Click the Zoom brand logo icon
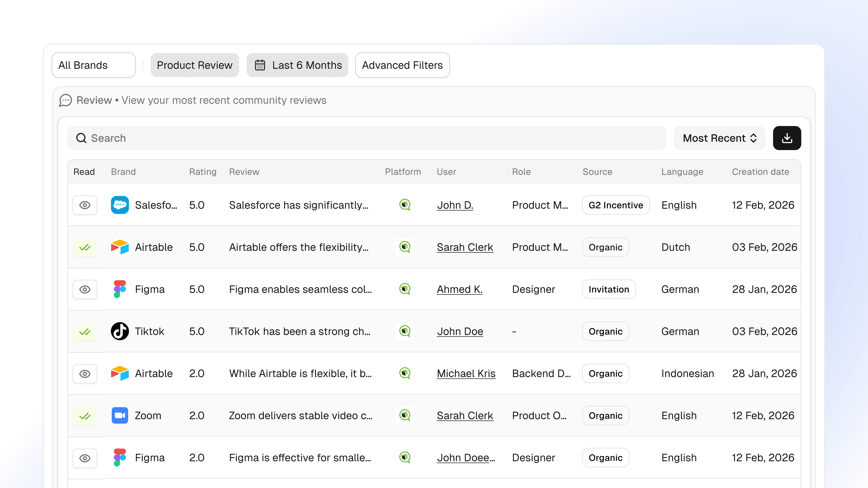 [x=120, y=415]
